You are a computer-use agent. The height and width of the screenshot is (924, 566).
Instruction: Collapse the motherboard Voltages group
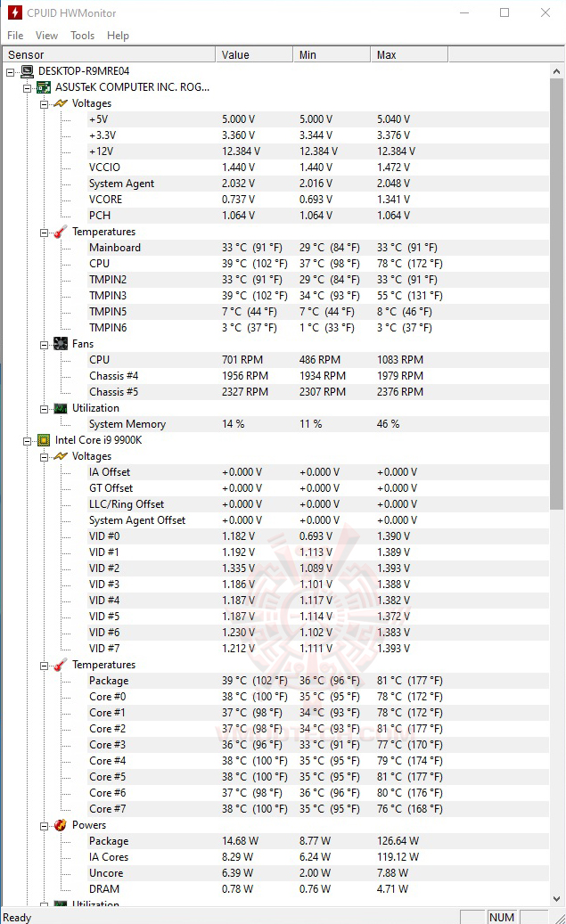tap(45, 103)
